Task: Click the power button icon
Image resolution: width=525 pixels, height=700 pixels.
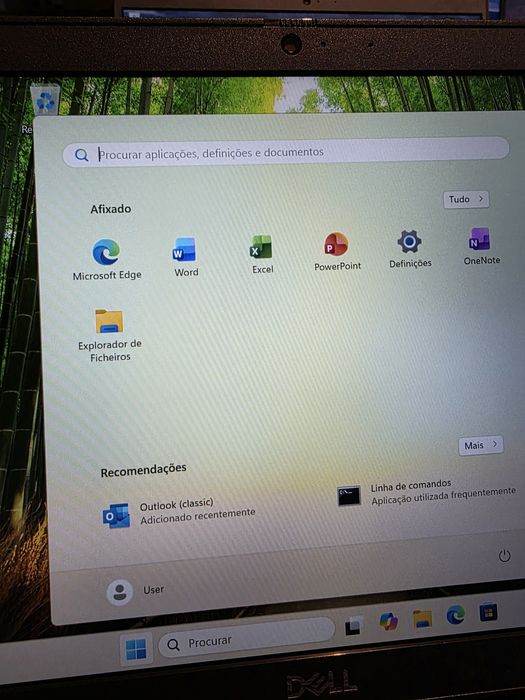Action: click(x=504, y=556)
